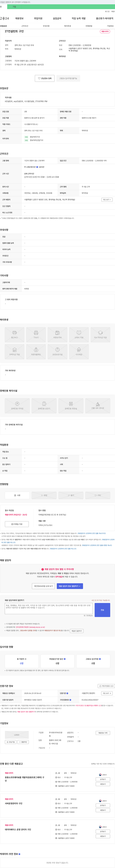
Task: Open the 직업 능력 개발 menu
Action: pyautogui.click(x=79, y=19)
